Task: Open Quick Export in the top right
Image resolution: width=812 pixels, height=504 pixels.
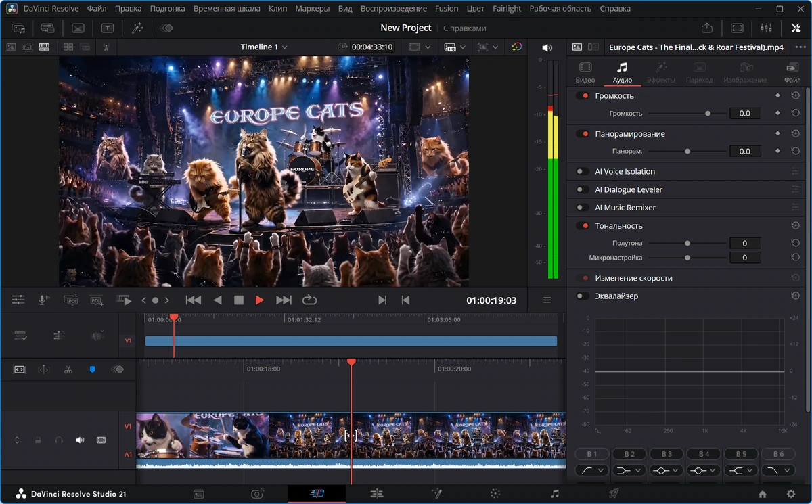Action: (x=707, y=28)
